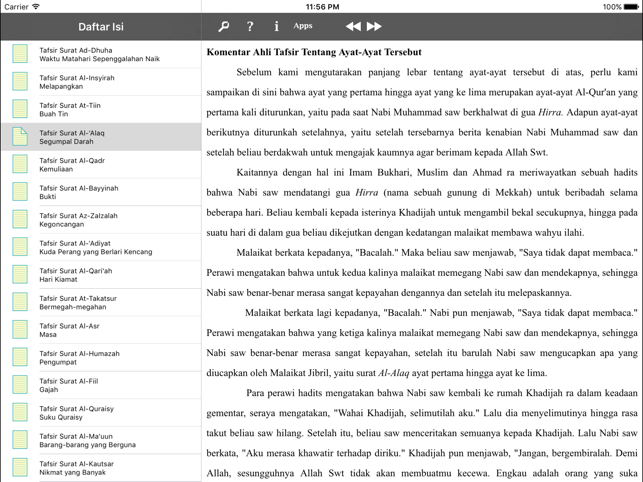The width and height of the screenshot is (643, 482).
Task: Open Tafsir Surat Al-Qari'ah chapter
Action: 100,274
